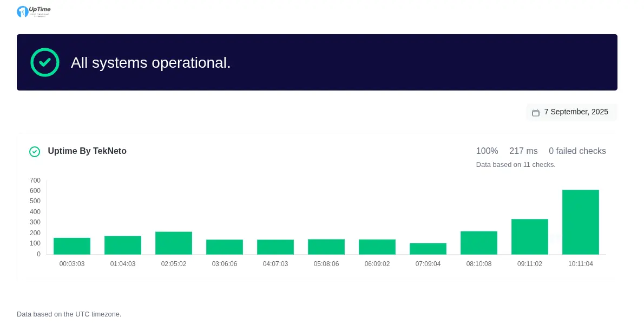644x323 pixels.
Task: Click the UpTime logo in the header
Action: tap(34, 11)
